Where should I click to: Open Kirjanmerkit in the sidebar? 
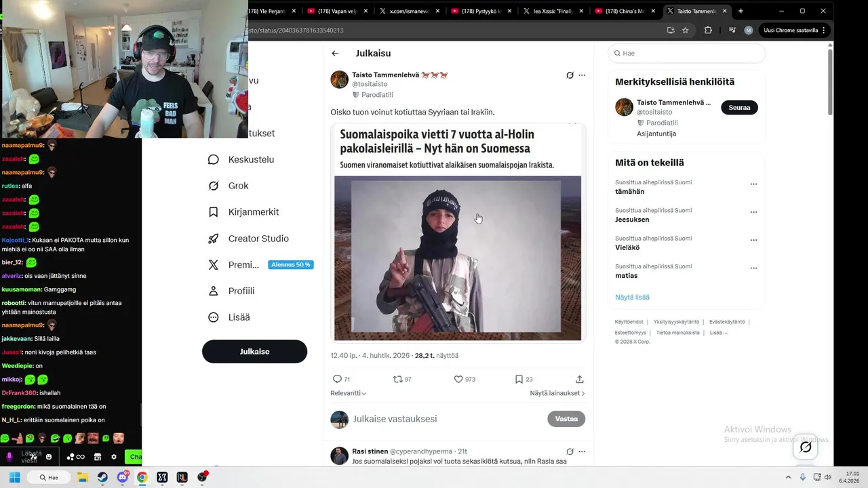pyautogui.click(x=243, y=212)
